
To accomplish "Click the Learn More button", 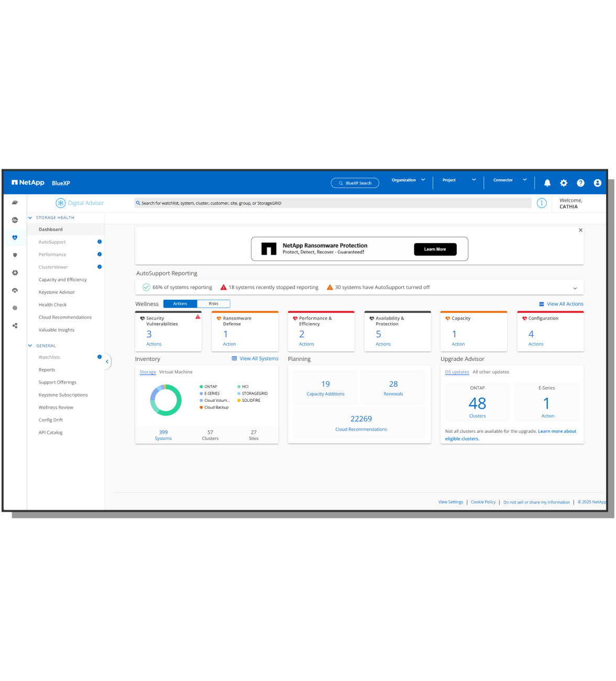I will pos(435,249).
